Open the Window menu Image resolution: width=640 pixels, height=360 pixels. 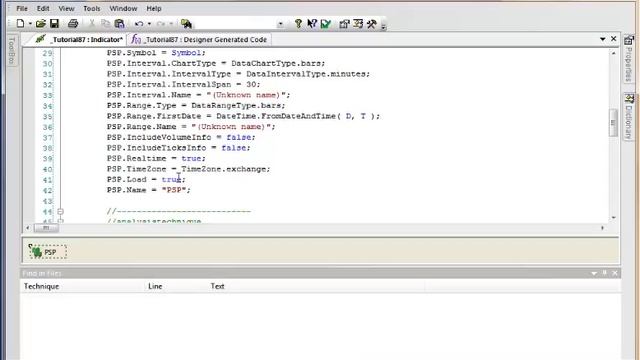pyautogui.click(x=123, y=8)
